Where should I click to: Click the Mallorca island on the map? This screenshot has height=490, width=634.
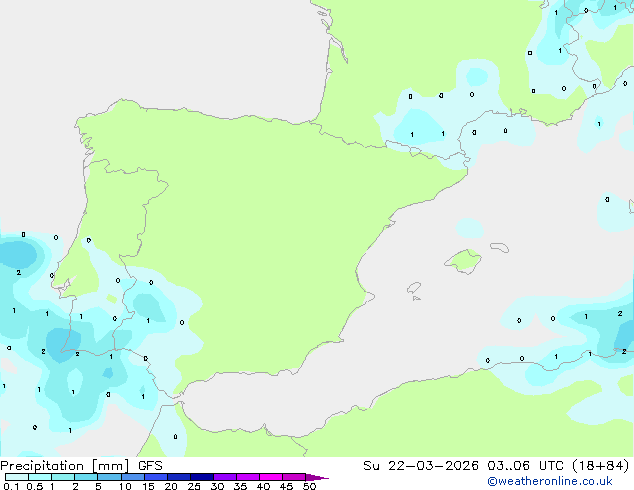pyautogui.click(x=463, y=262)
